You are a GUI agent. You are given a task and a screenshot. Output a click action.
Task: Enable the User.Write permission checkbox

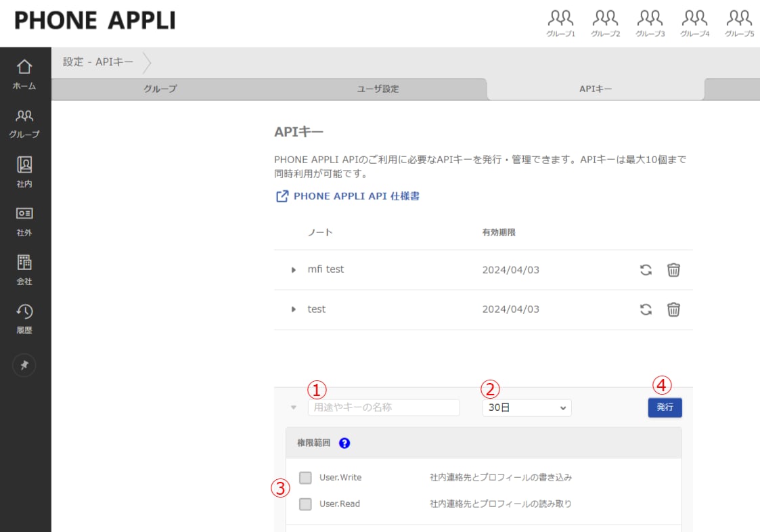[305, 478]
